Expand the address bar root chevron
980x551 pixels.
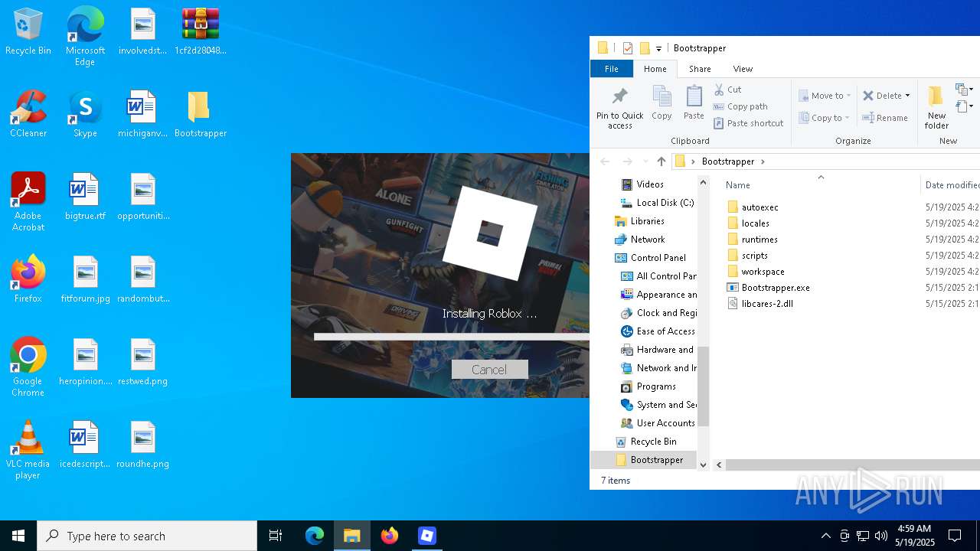(693, 161)
